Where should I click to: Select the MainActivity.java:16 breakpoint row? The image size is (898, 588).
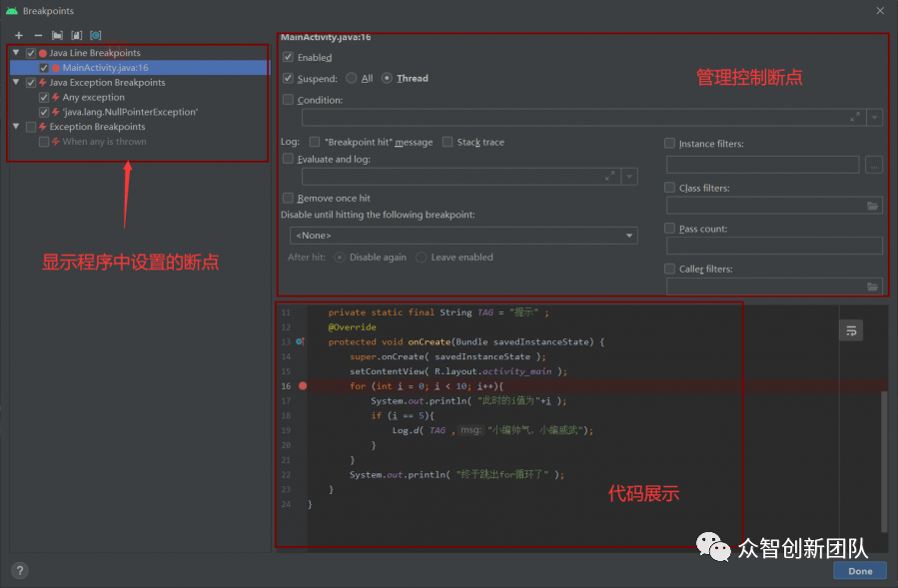[139, 68]
